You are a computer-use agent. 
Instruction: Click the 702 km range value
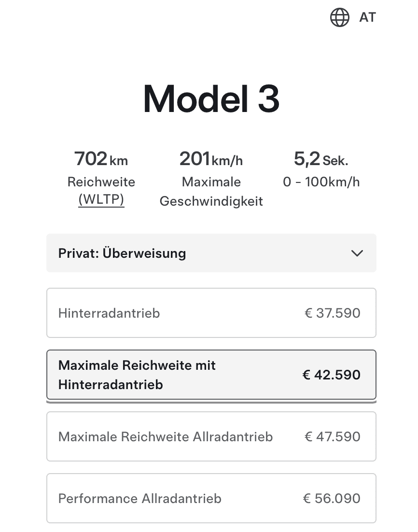click(x=101, y=159)
